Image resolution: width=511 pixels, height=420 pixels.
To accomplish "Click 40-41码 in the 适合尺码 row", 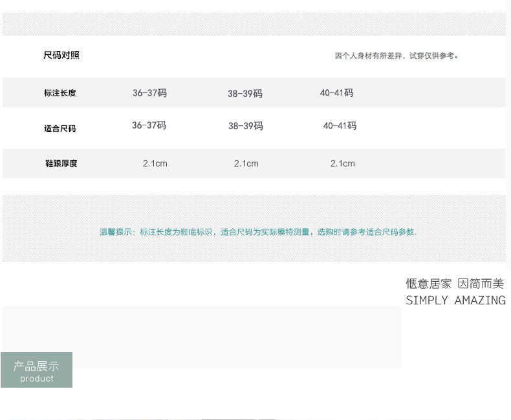I will pyautogui.click(x=340, y=125).
